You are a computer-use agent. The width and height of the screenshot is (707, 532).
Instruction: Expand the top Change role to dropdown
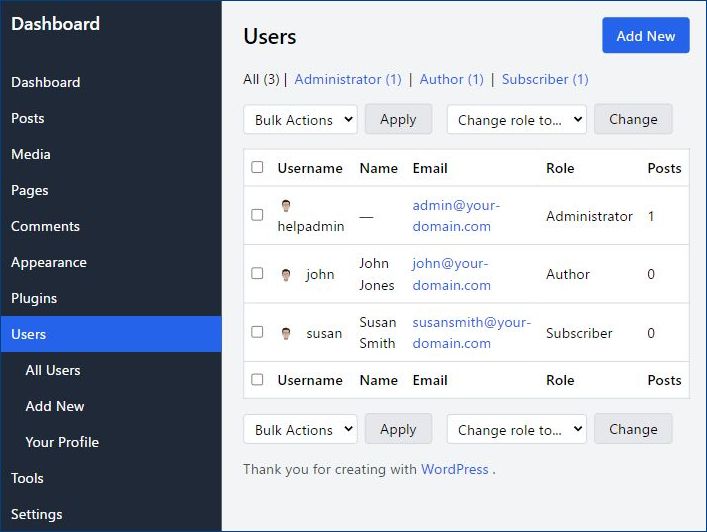click(x=517, y=120)
